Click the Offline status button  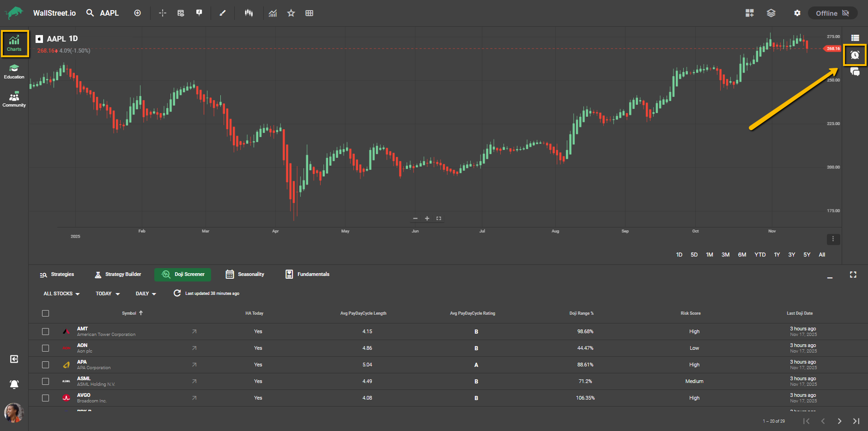point(832,13)
